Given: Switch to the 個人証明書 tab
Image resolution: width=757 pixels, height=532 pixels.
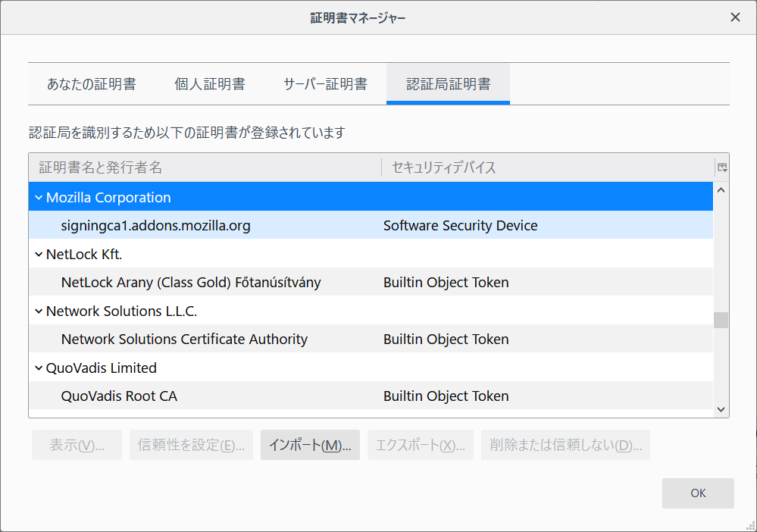Looking at the screenshot, I should click(210, 84).
